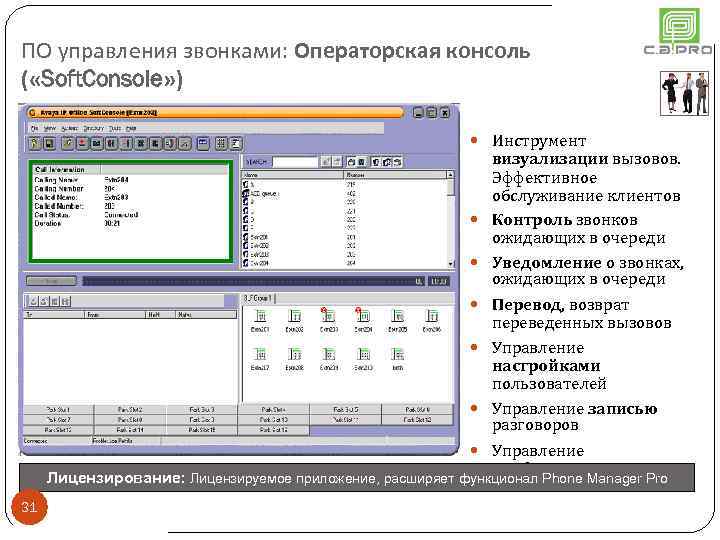Click the Park Slot 5 button
This screenshot has width=720, height=540.
point(346,410)
